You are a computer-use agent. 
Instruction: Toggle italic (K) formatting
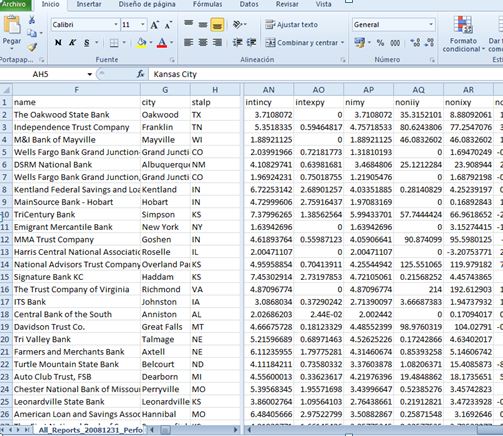click(72, 43)
